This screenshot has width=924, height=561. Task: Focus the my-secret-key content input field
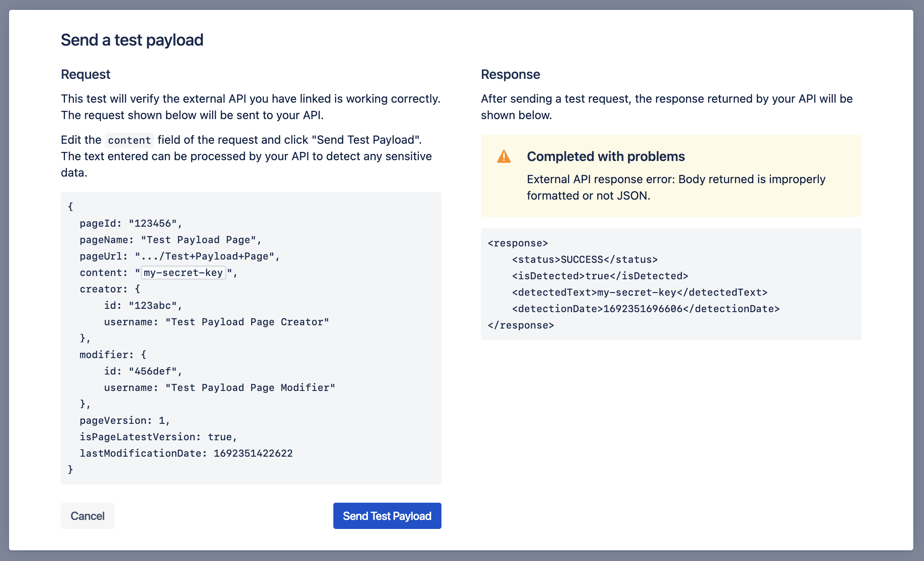click(x=183, y=273)
